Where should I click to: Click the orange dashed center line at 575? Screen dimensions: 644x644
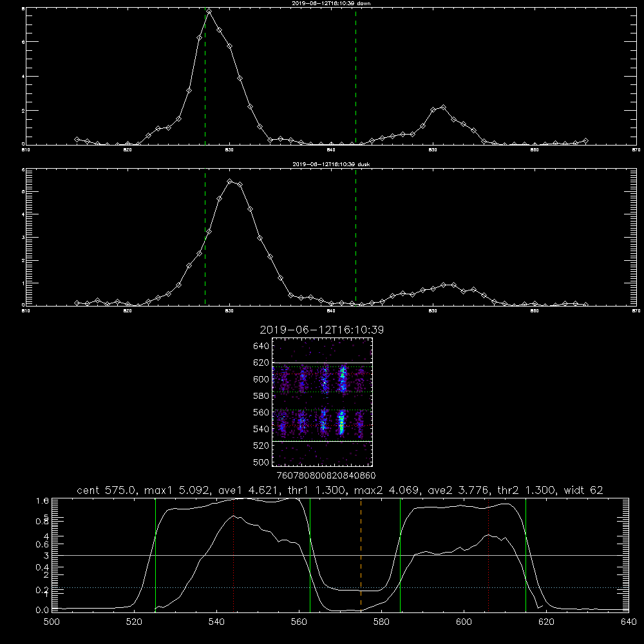coord(361,555)
